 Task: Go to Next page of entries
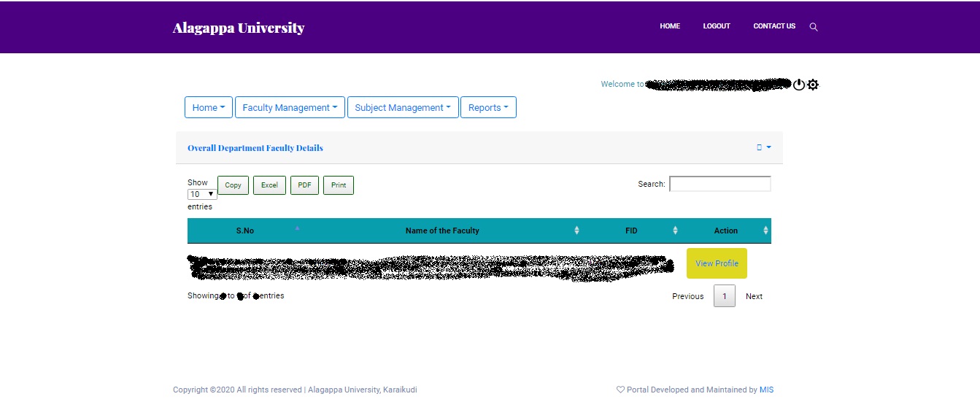[754, 296]
